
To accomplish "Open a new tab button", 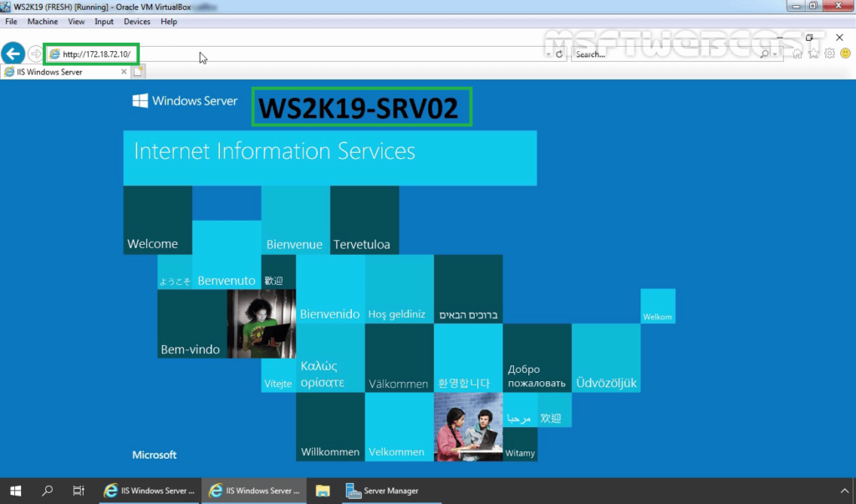I will 138,72.
